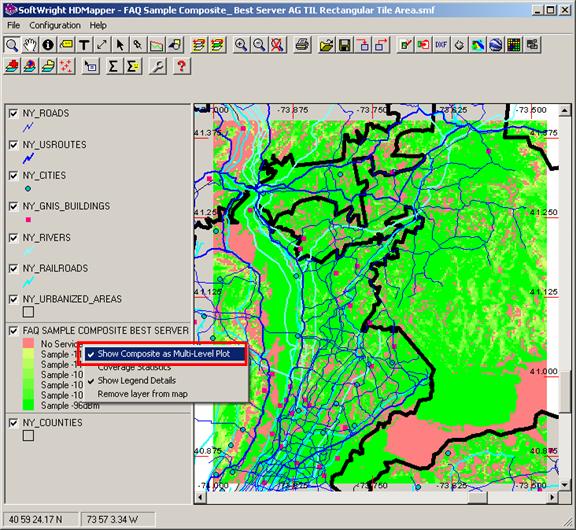Open the colored grid palette icon
The height and width of the screenshot is (530, 576).
(514, 45)
